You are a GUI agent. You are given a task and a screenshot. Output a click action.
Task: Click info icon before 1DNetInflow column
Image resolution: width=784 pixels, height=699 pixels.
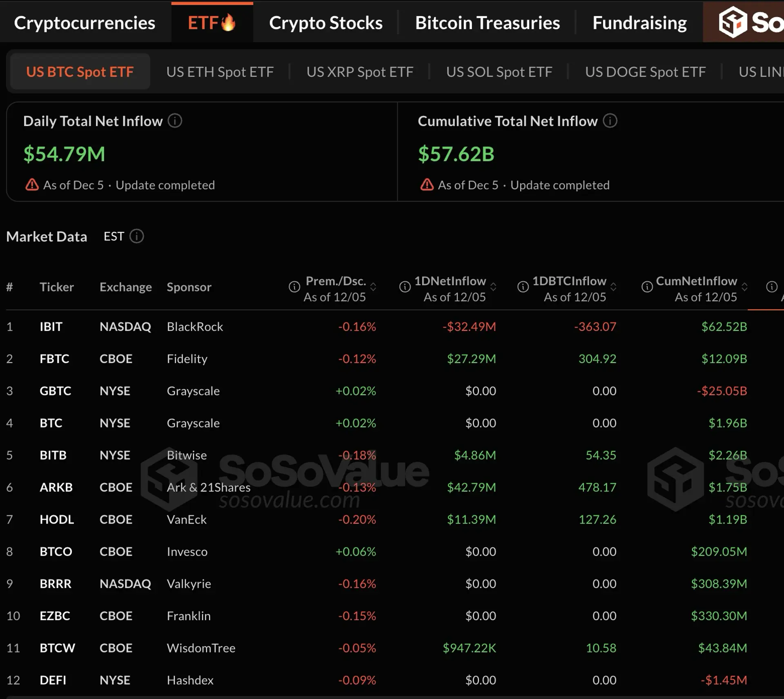click(x=405, y=287)
